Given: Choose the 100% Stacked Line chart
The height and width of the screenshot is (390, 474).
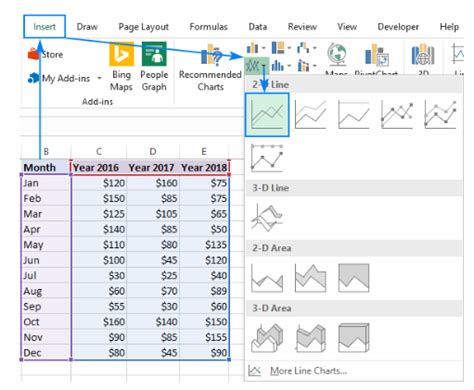Looking at the screenshot, I should point(354,115).
